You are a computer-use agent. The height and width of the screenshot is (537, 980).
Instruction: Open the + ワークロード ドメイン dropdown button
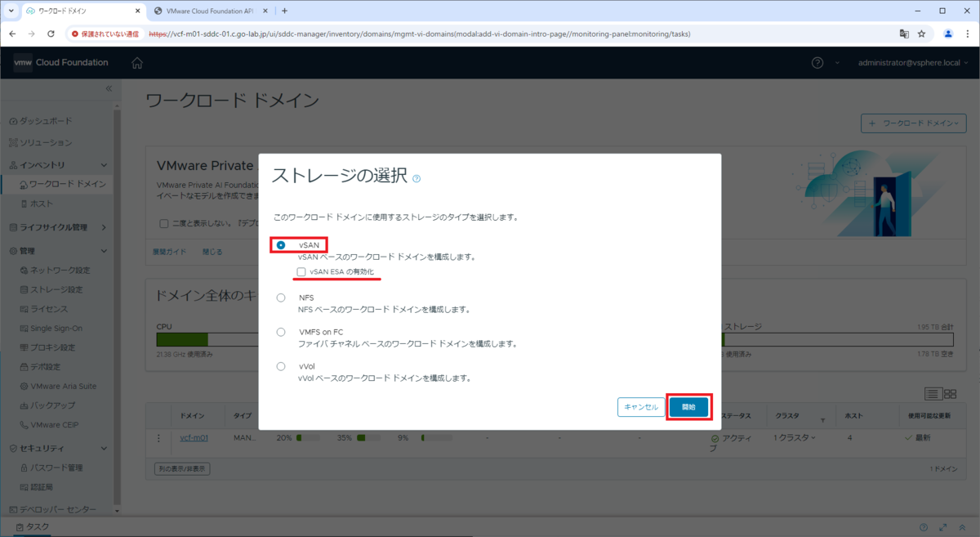[x=914, y=123]
